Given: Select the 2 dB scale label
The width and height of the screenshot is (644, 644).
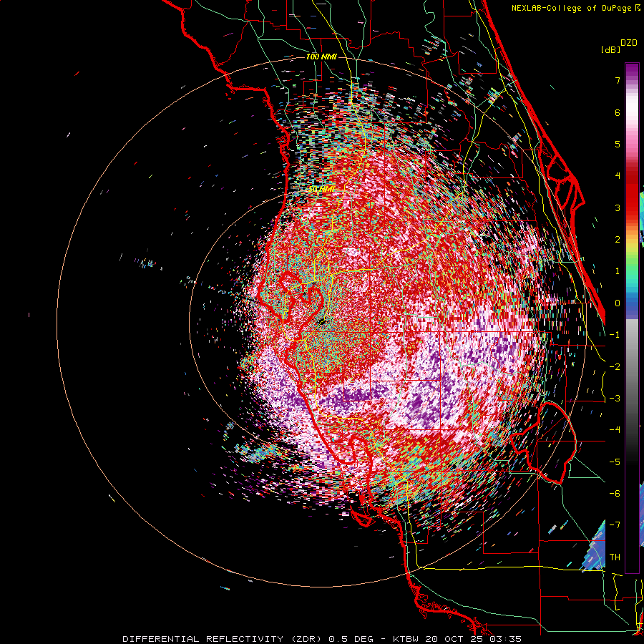Looking at the screenshot, I should 618,240.
